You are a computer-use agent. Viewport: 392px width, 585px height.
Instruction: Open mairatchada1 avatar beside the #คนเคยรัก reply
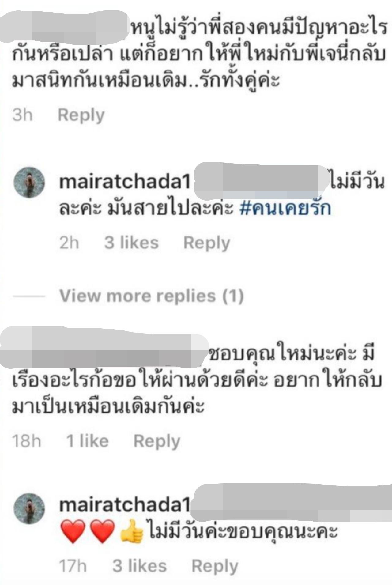[29, 182]
